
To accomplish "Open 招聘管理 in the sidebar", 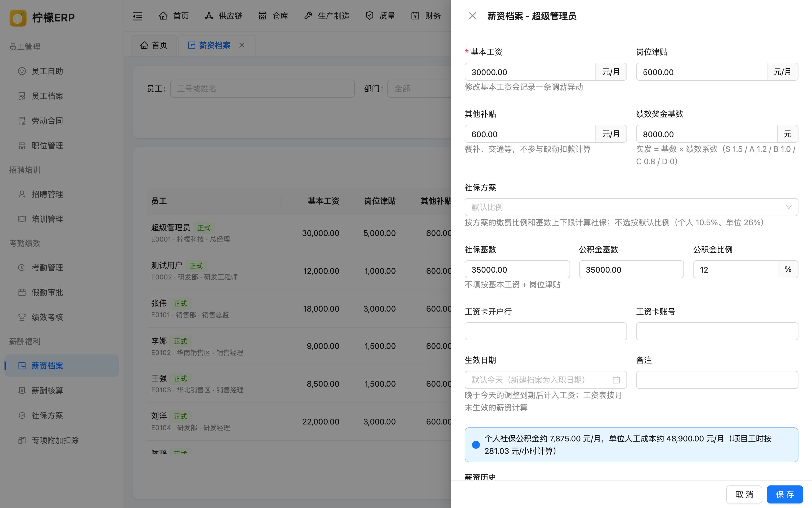I will (62, 194).
